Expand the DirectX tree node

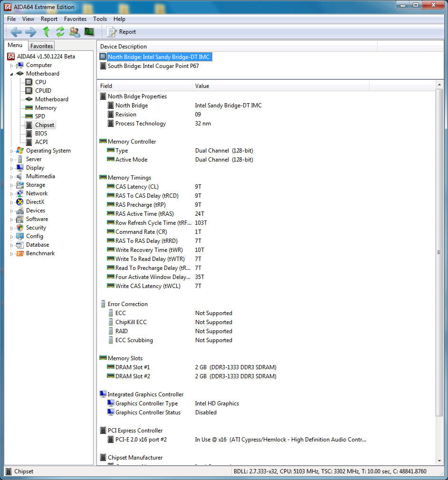click(11, 202)
